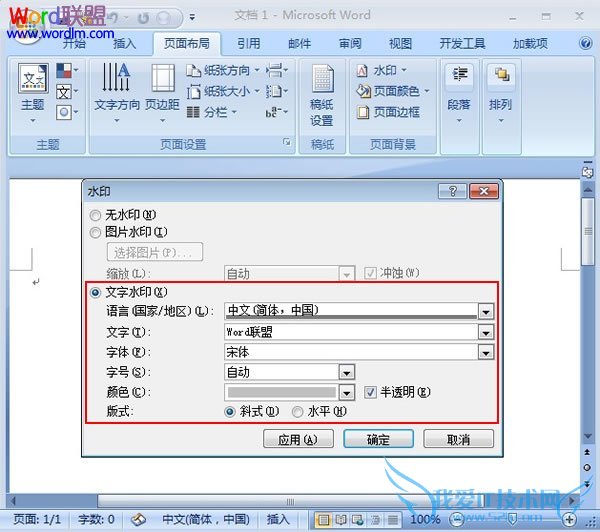This screenshot has width=600, height=532.
Task: Switch to Add-Ins (加载项) tab
Action: [x=530, y=44]
